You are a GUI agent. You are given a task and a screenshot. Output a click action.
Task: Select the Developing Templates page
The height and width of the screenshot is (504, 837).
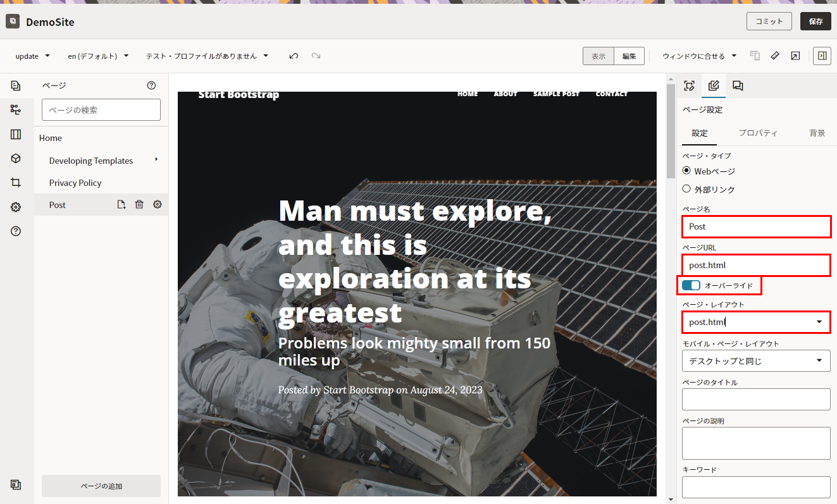[x=91, y=161]
